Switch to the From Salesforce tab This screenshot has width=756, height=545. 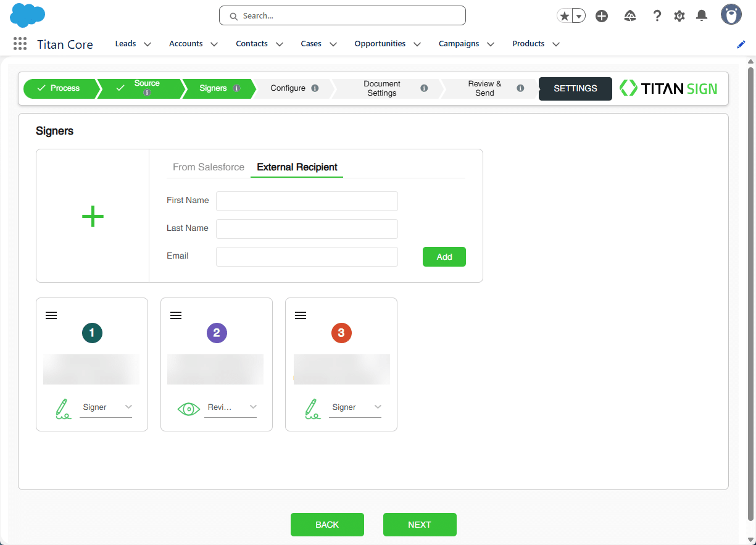[208, 167]
